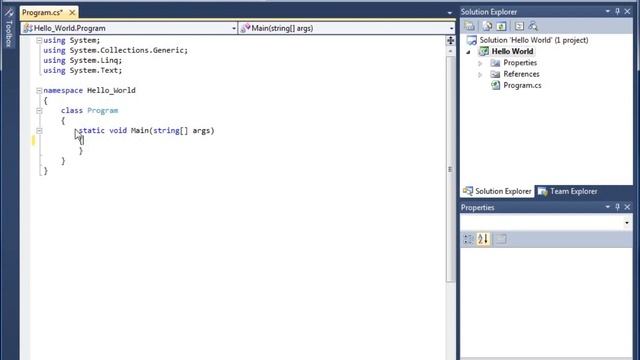640x360 pixels.
Task: Toggle auto-hide pin on Properties panel
Action: click(618, 207)
